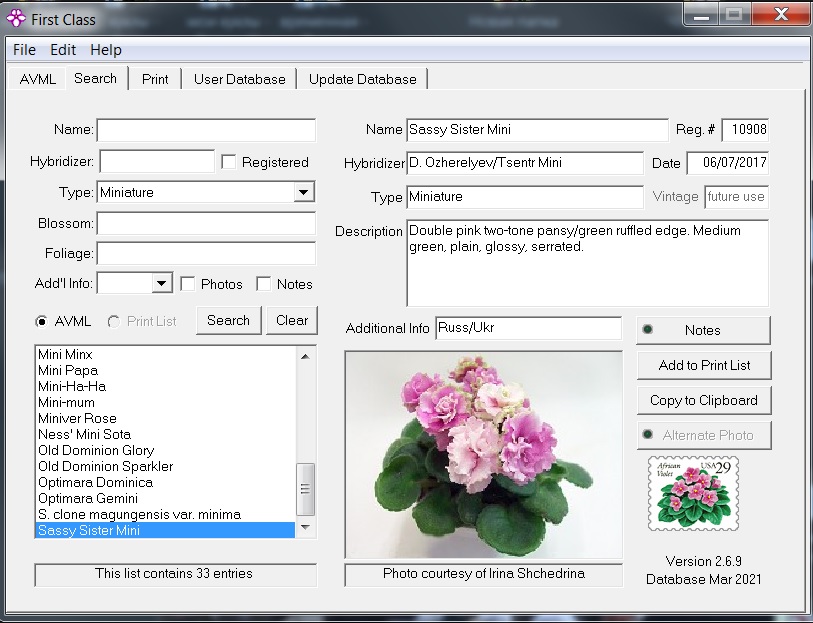Click the First Class violet app icon
Screen dimensions: 813x623
point(16,19)
